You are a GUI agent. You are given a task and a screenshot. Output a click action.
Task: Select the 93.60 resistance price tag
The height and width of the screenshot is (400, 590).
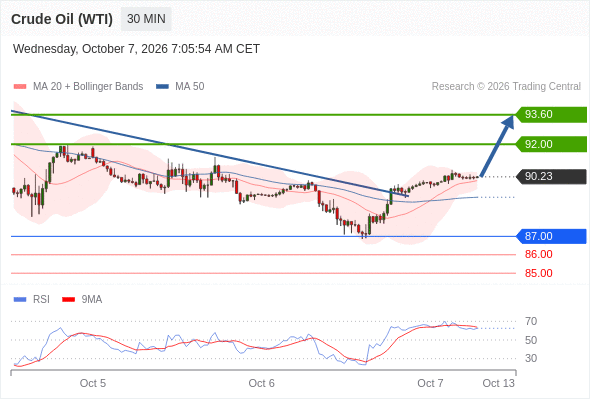coord(551,114)
